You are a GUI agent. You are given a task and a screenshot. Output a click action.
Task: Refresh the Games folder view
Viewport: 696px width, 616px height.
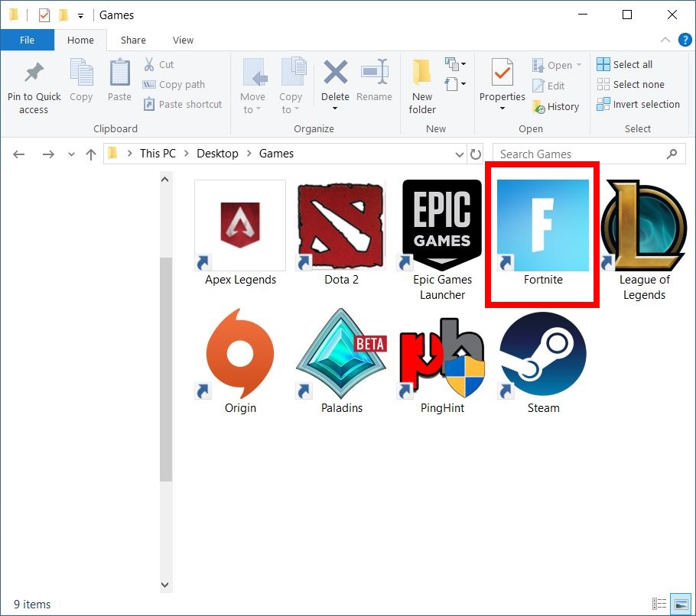[476, 154]
